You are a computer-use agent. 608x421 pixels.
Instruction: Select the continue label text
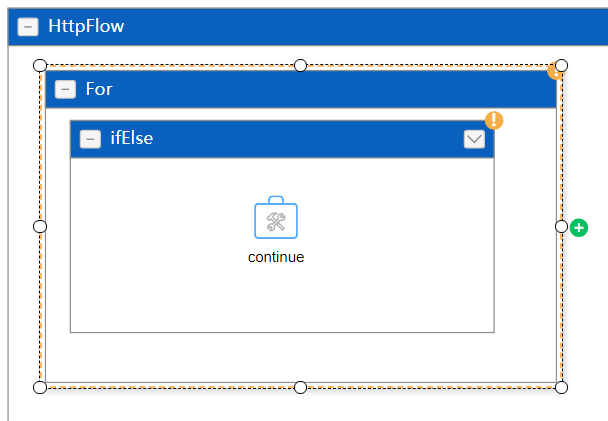coord(276,257)
